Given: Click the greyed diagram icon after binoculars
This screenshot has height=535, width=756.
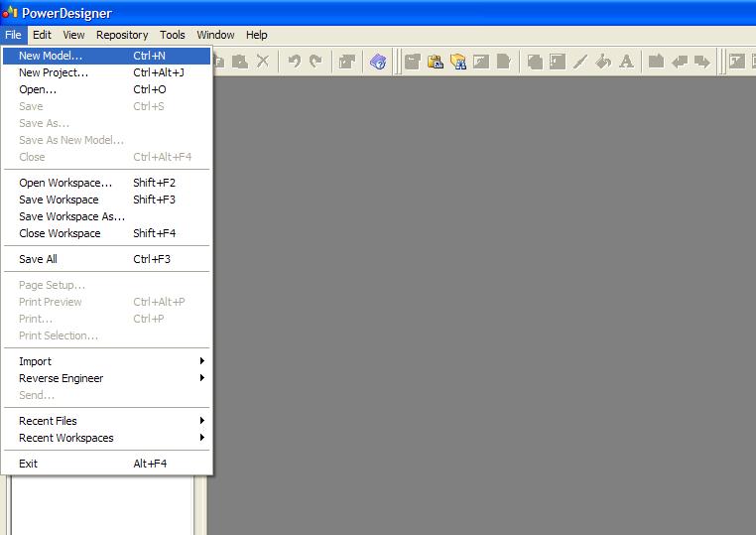Looking at the screenshot, I should tap(481, 62).
